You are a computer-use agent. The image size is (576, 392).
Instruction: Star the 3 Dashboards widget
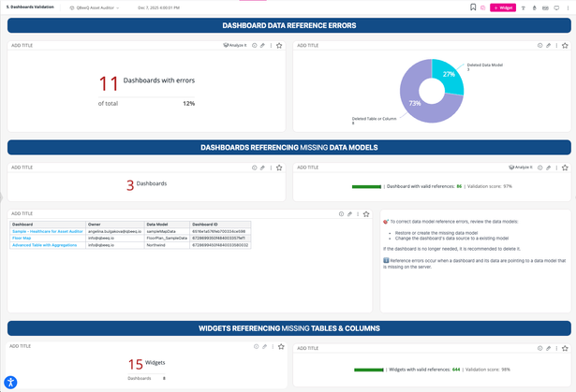tap(279, 167)
